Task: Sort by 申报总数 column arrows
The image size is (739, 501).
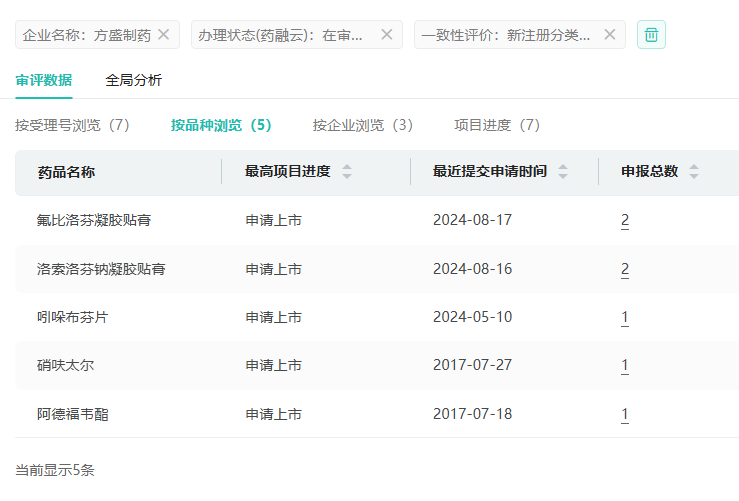Action: click(x=694, y=171)
